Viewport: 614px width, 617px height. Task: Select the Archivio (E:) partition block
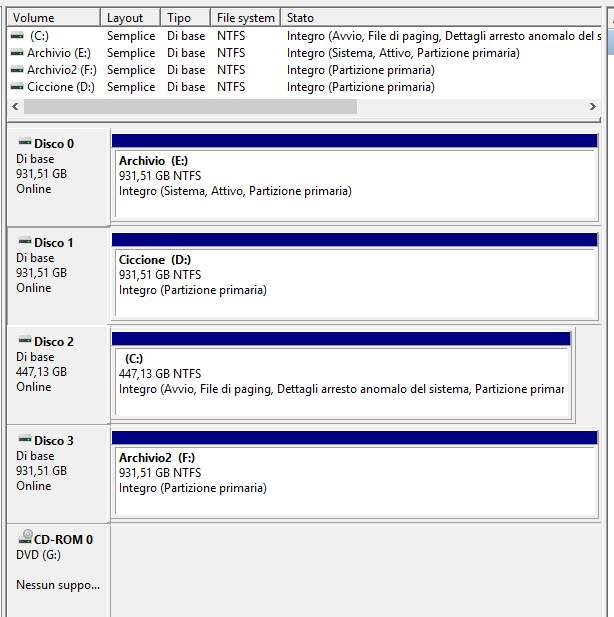[355, 182]
